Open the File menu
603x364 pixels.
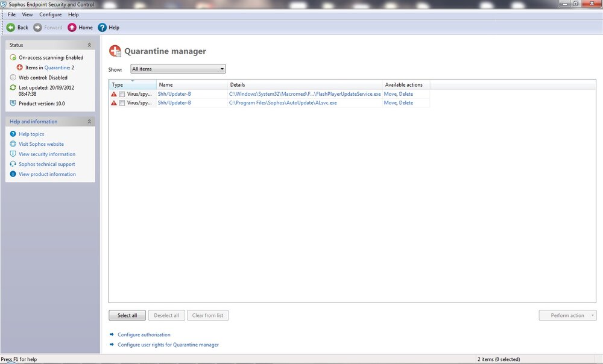click(x=12, y=14)
